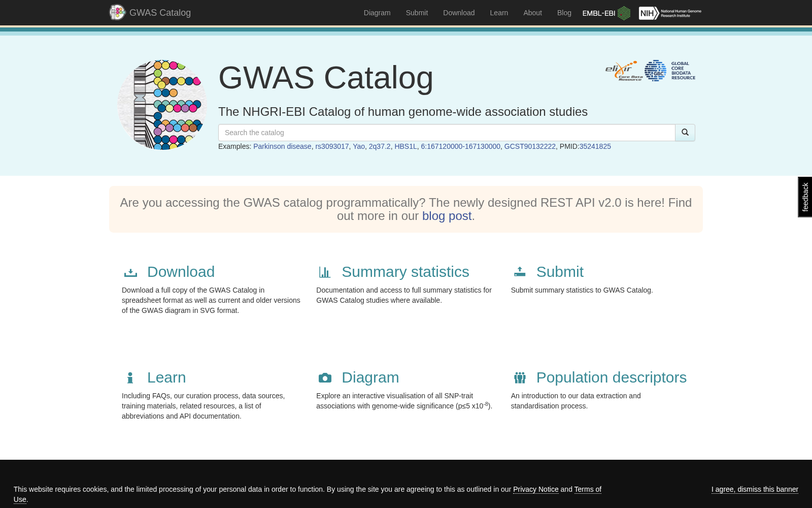Open the Submit navbar item
This screenshot has height=508, width=812.
[x=417, y=13]
